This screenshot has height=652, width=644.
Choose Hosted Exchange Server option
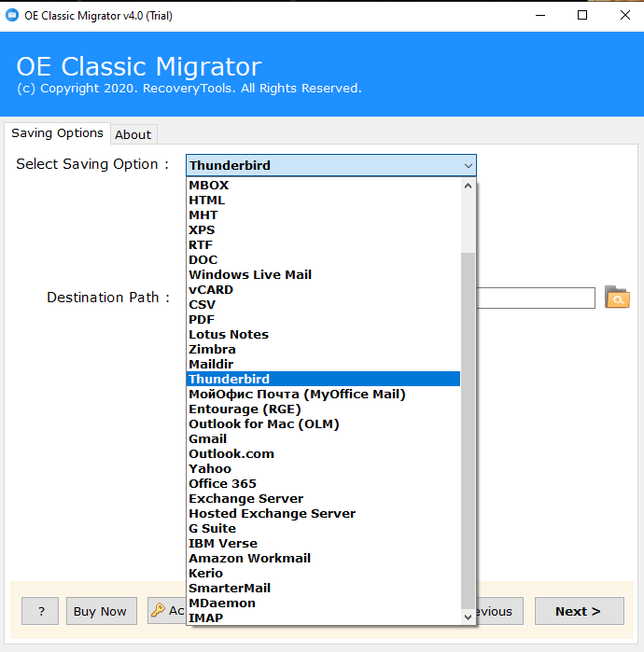pos(324,514)
